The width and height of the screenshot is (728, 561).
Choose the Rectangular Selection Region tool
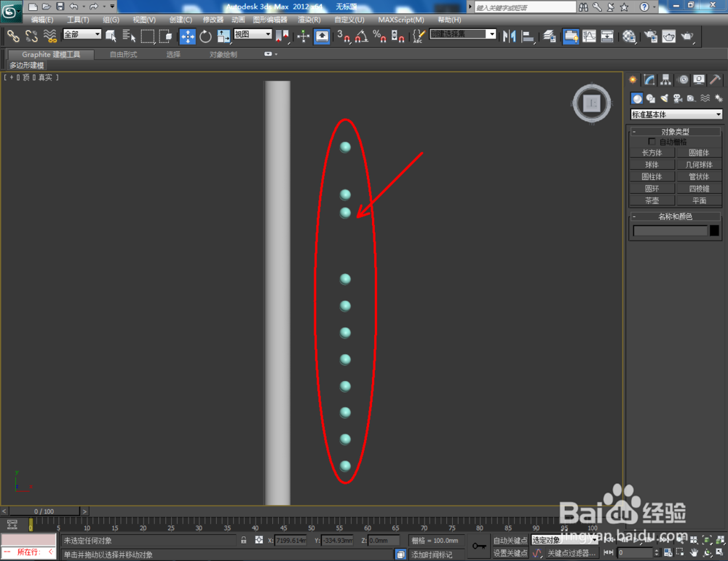(x=148, y=36)
